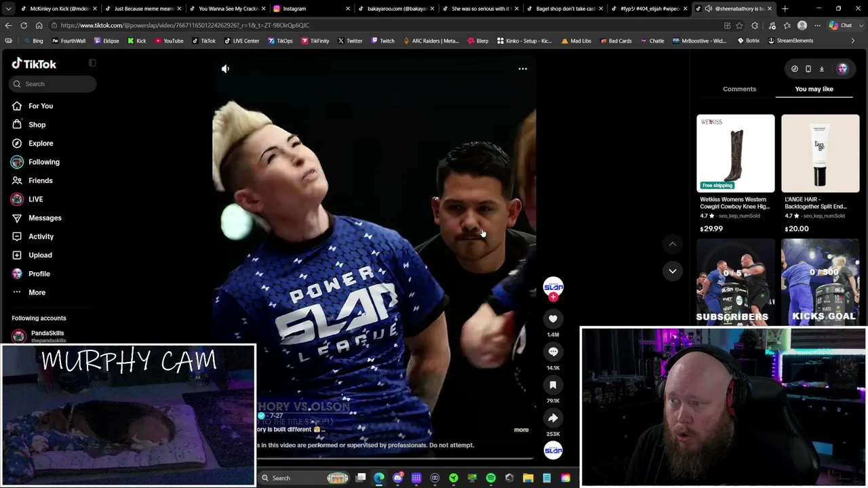
Task: Open the L'ANGE HAIR product card
Action: [x=820, y=174]
